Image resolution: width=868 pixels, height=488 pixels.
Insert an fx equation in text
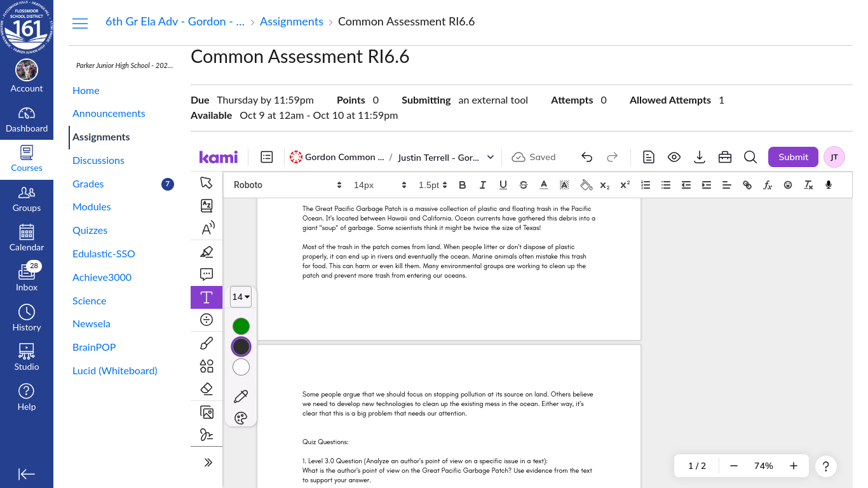coord(768,185)
